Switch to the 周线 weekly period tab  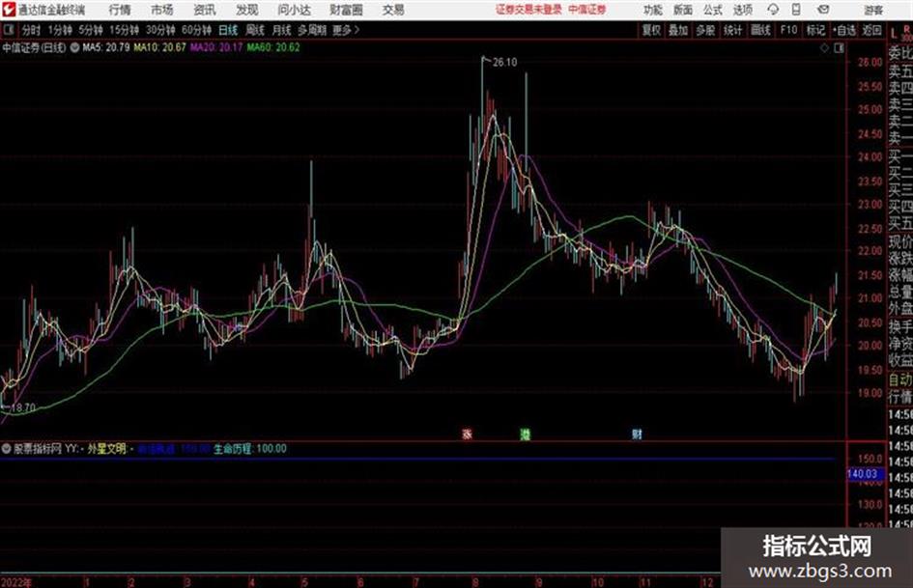tap(255, 30)
